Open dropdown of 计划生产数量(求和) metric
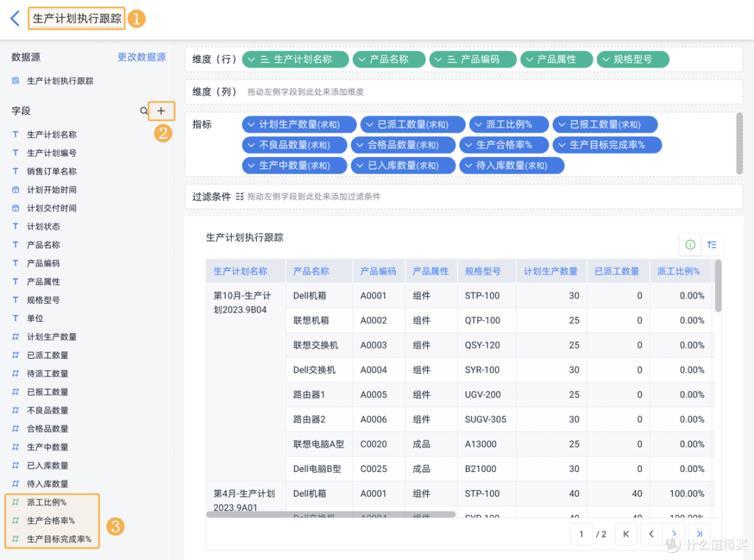The width and height of the screenshot is (754, 560). tap(251, 124)
